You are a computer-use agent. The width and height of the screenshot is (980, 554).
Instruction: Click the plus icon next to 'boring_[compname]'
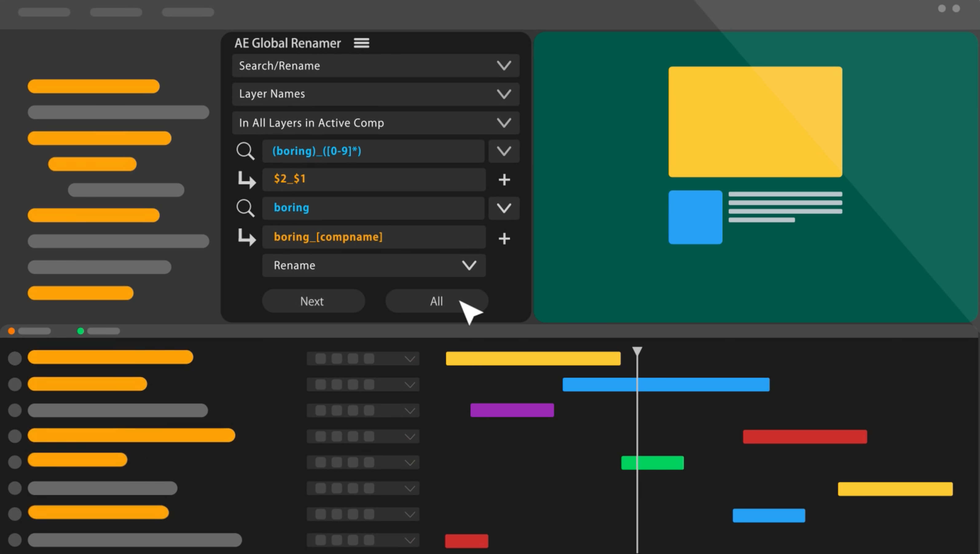coord(504,239)
